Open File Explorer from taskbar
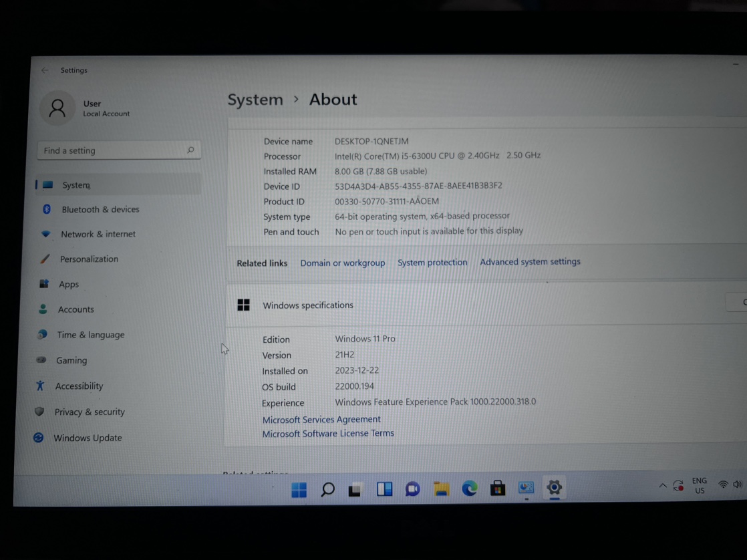Viewport: 747px width, 560px height. coord(441,488)
